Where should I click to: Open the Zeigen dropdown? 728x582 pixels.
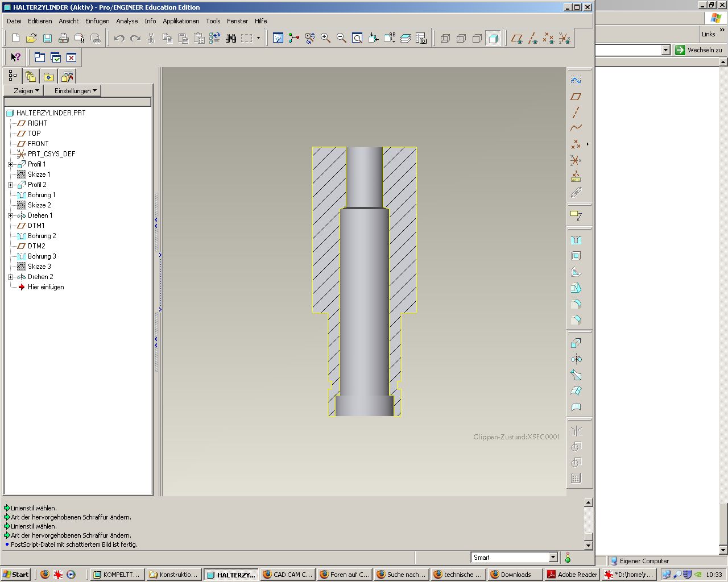(x=26, y=91)
